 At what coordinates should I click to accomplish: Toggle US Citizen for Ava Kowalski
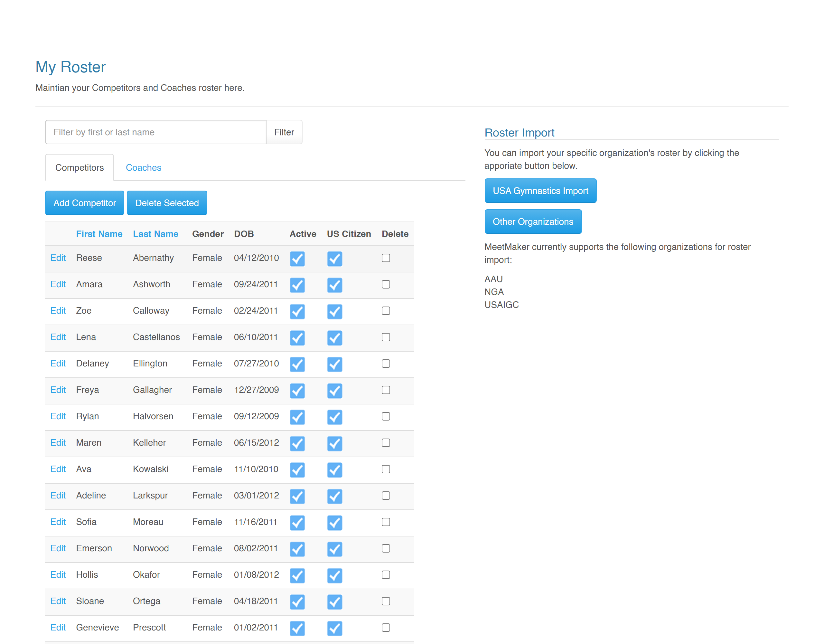(x=335, y=470)
